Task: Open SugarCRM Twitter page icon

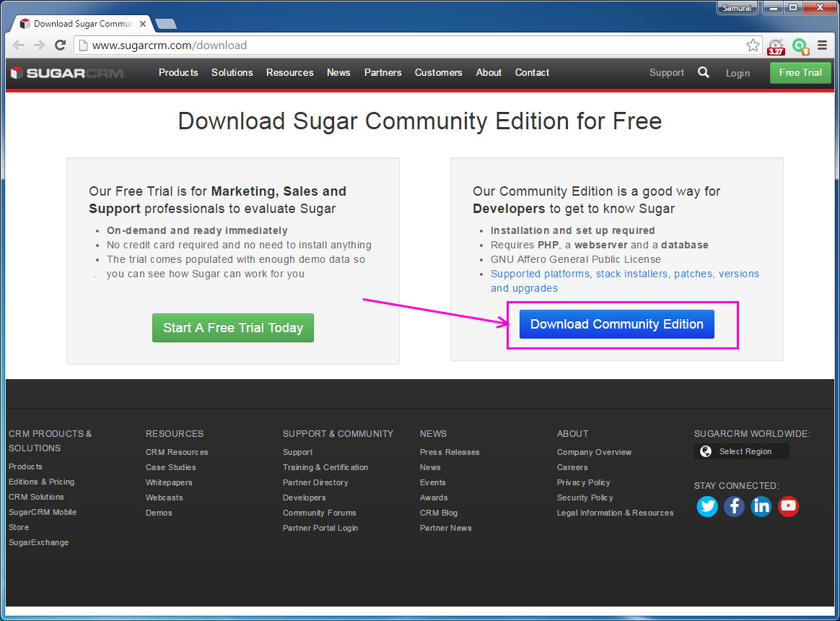Action: [707, 506]
